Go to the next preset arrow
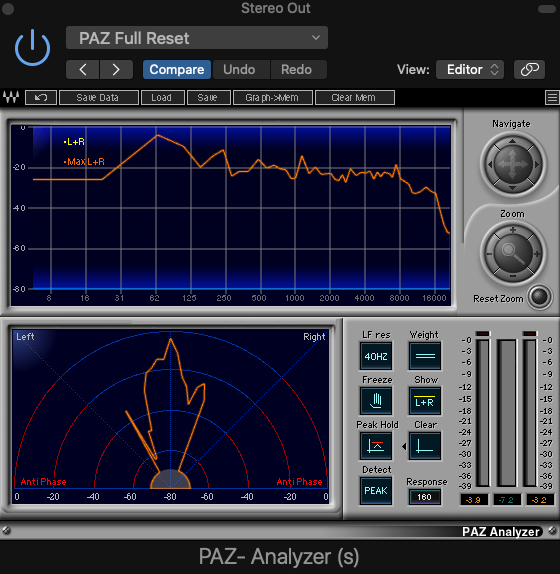 (116, 70)
